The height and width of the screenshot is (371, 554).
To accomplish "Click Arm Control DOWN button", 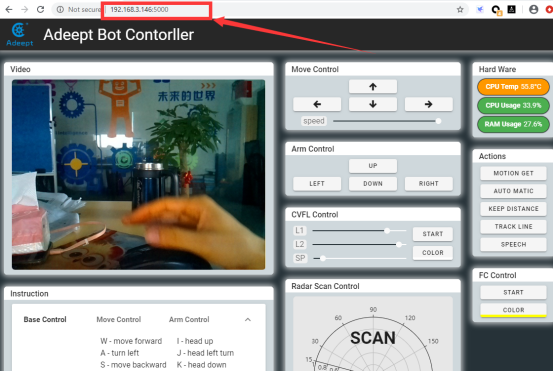I will 373,184.
